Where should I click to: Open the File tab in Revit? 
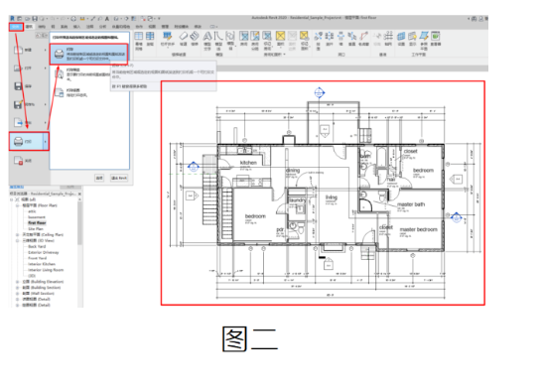pos(16,27)
